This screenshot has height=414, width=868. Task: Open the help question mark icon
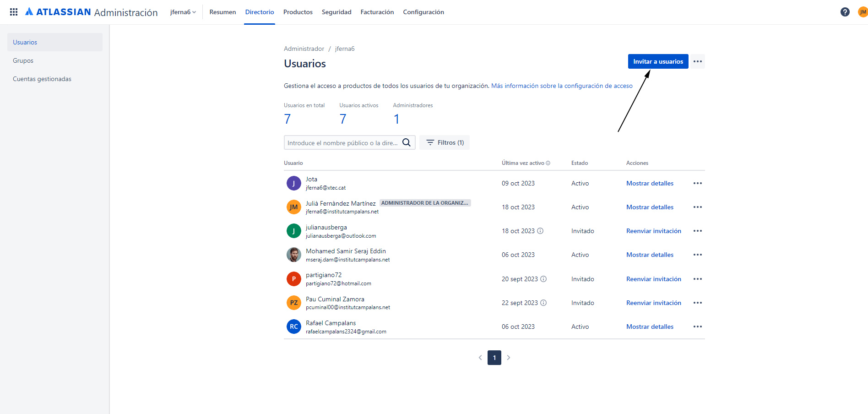tap(845, 12)
